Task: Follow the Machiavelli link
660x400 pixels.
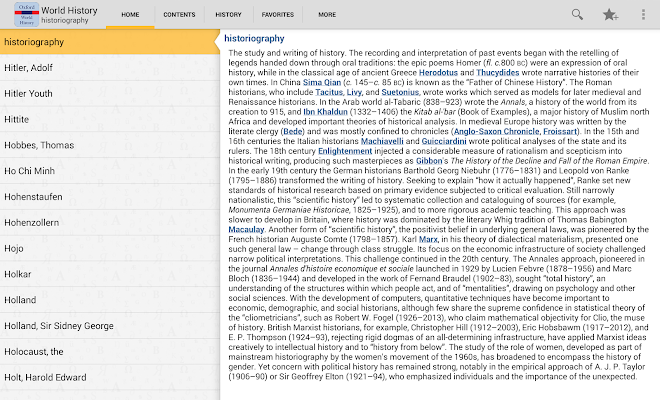Action: [382, 141]
